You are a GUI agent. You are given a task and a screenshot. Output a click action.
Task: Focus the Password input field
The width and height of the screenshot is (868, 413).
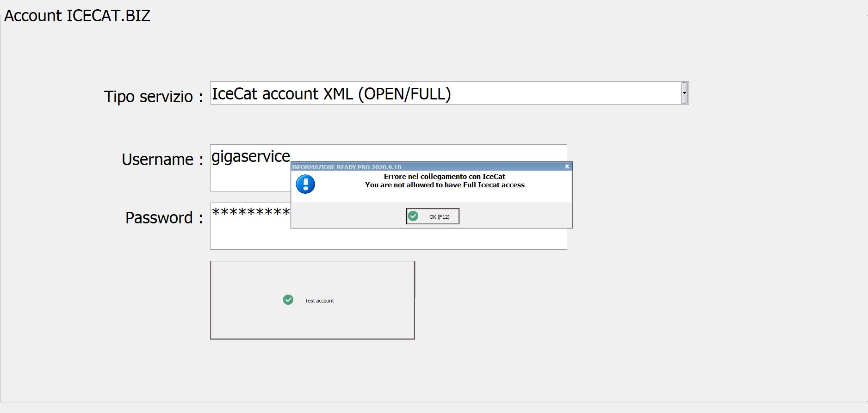[389, 226]
